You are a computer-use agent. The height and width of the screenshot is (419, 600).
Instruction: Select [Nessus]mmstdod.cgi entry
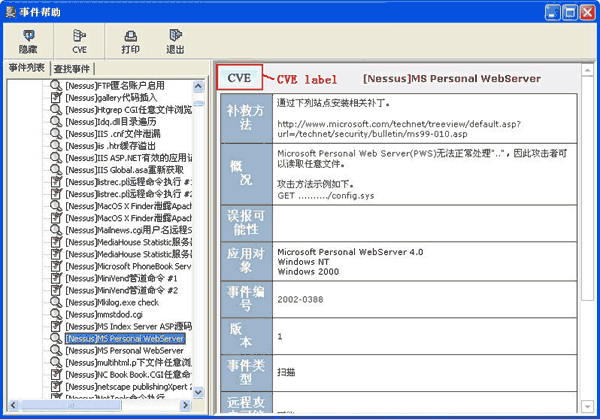tap(110, 314)
